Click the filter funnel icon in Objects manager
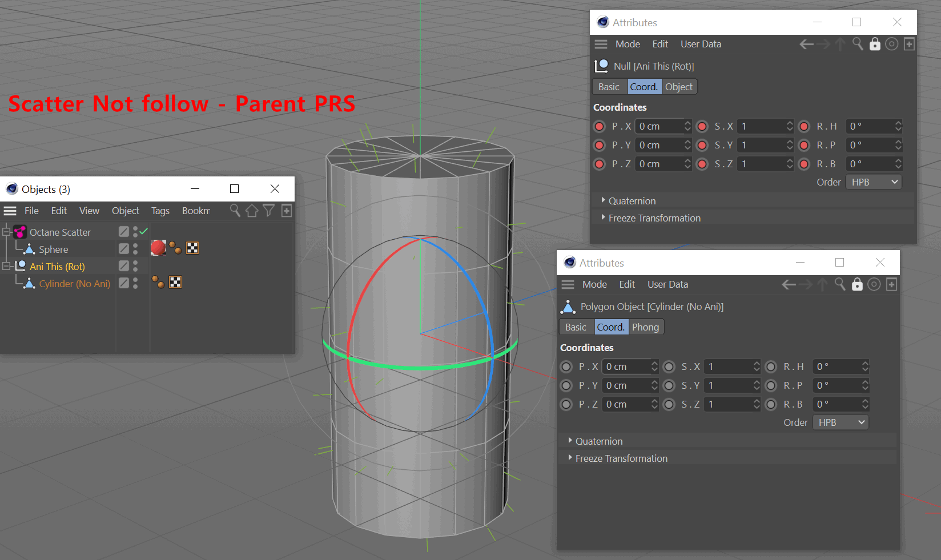Screen dimensions: 941x560 (x=268, y=211)
